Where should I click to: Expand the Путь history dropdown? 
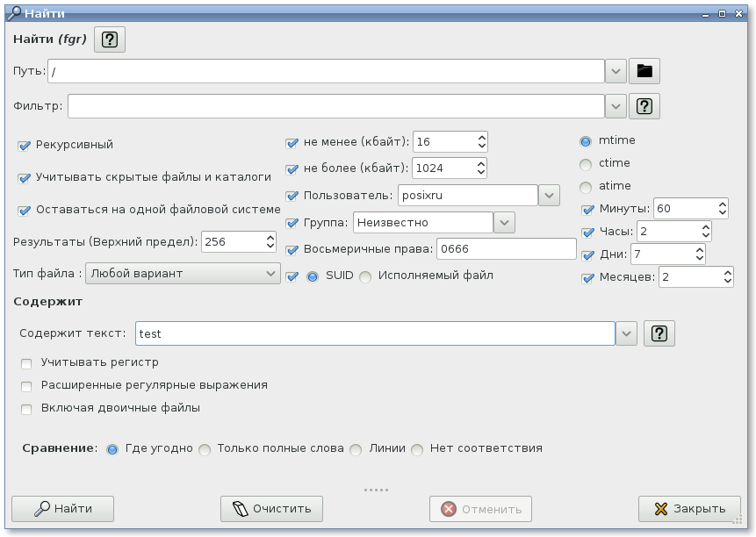pyautogui.click(x=616, y=71)
